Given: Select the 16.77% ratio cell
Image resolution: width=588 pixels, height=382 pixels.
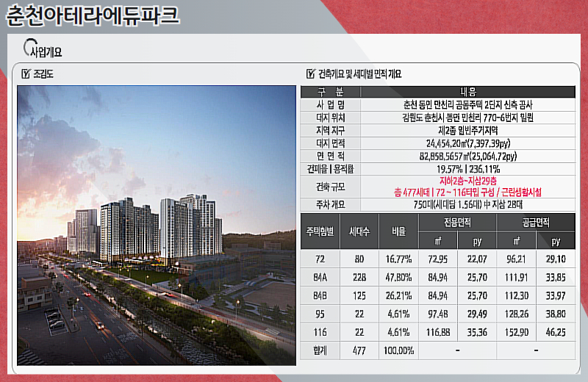Looking at the screenshot, I should [x=398, y=259].
